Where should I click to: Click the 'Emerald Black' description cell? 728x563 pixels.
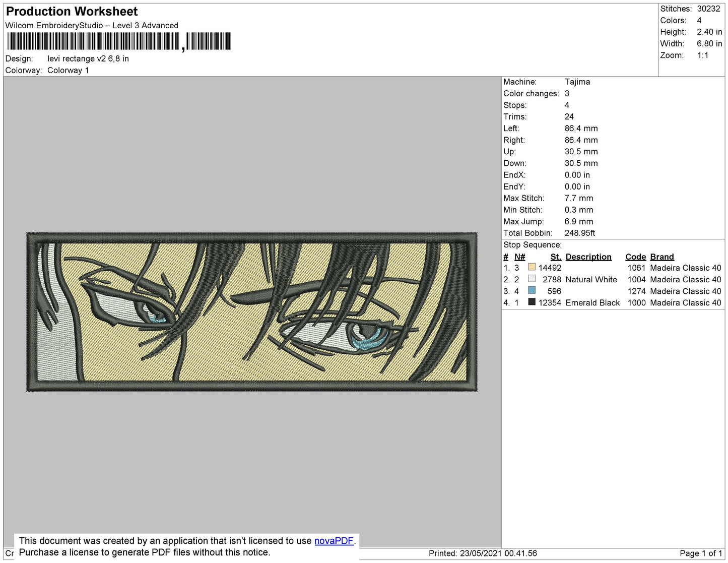[x=592, y=303]
